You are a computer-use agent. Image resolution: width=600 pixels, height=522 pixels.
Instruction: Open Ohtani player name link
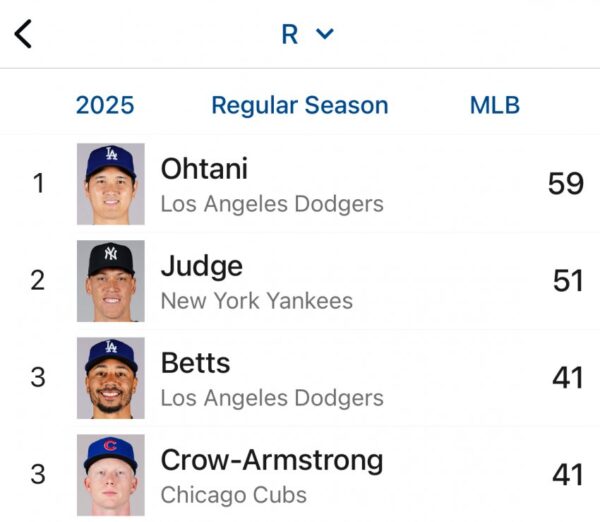click(204, 169)
